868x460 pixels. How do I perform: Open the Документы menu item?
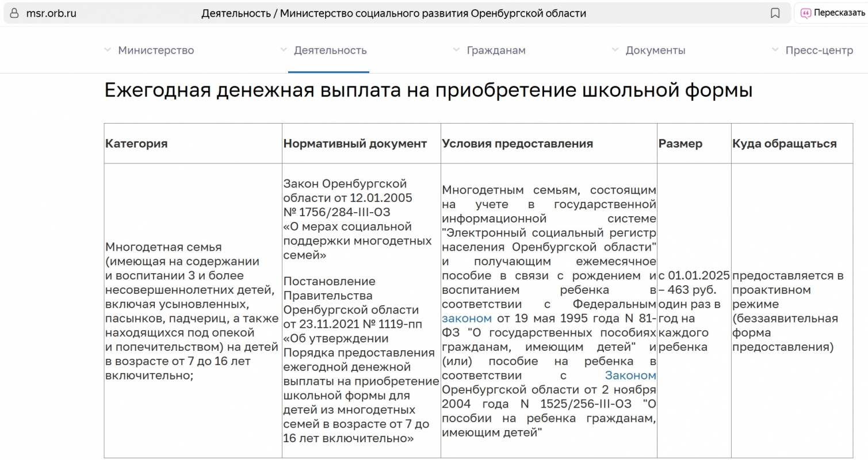[x=655, y=51]
